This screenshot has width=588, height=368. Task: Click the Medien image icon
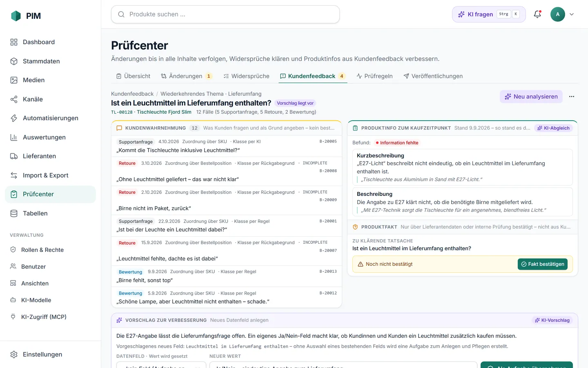(x=14, y=80)
